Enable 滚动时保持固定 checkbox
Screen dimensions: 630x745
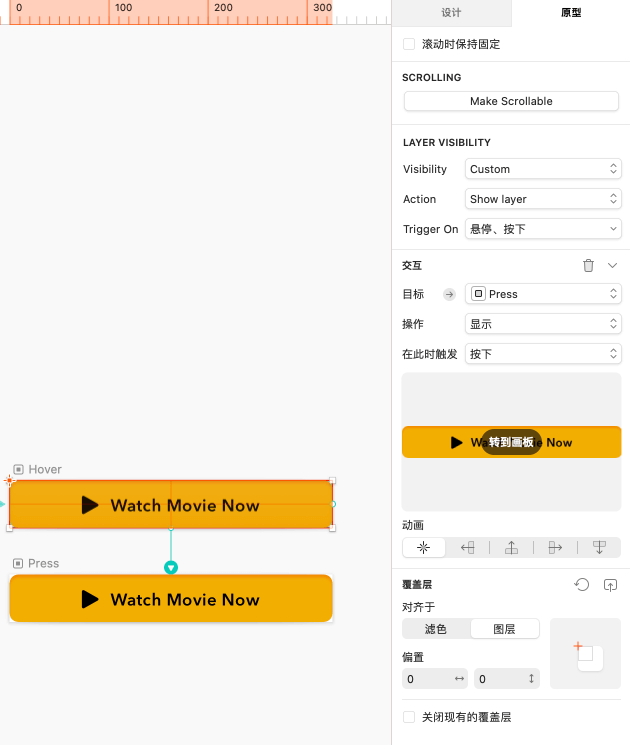tap(409, 44)
